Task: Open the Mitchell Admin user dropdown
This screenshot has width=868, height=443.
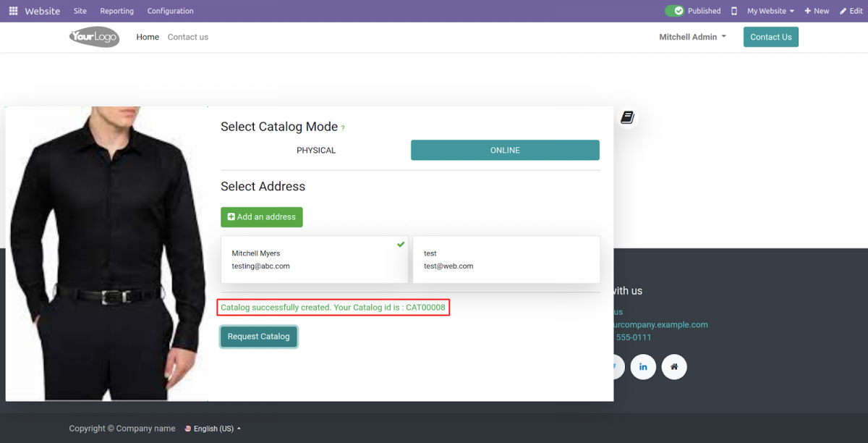Action: pyautogui.click(x=692, y=37)
